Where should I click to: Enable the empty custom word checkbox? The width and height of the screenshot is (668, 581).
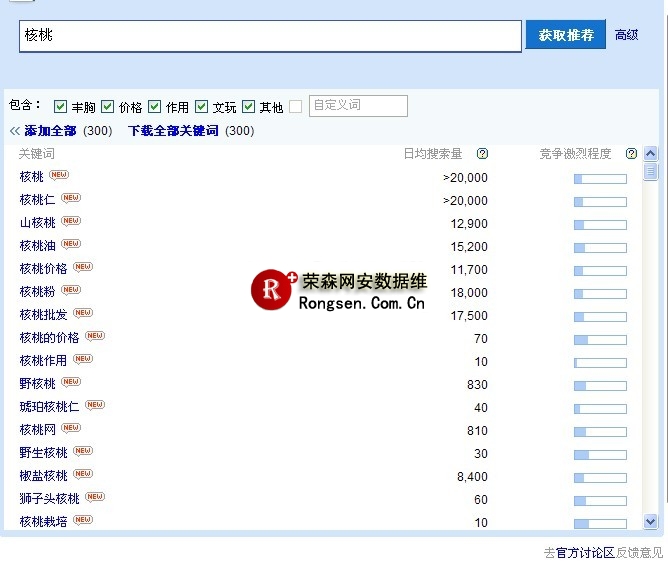[296, 107]
